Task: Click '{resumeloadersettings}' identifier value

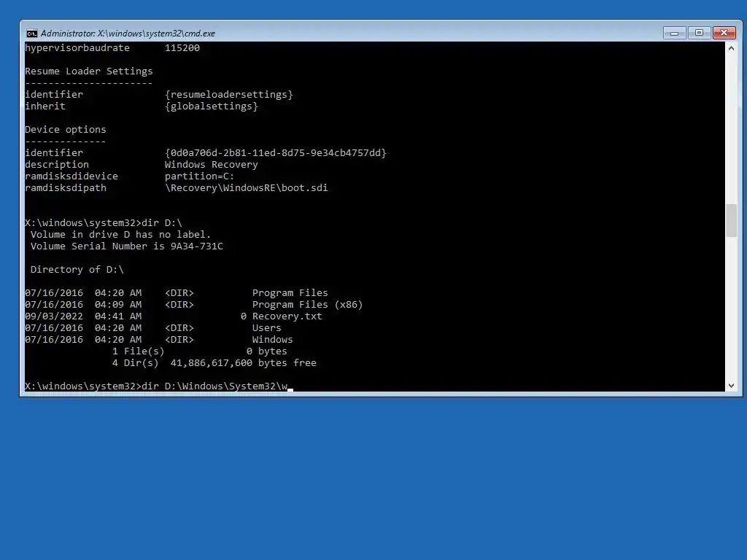Action: click(228, 94)
